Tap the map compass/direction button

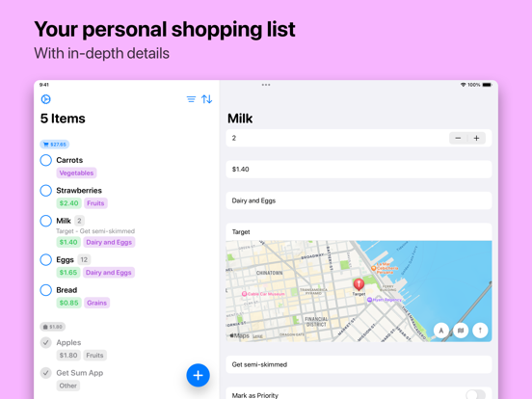(x=480, y=331)
